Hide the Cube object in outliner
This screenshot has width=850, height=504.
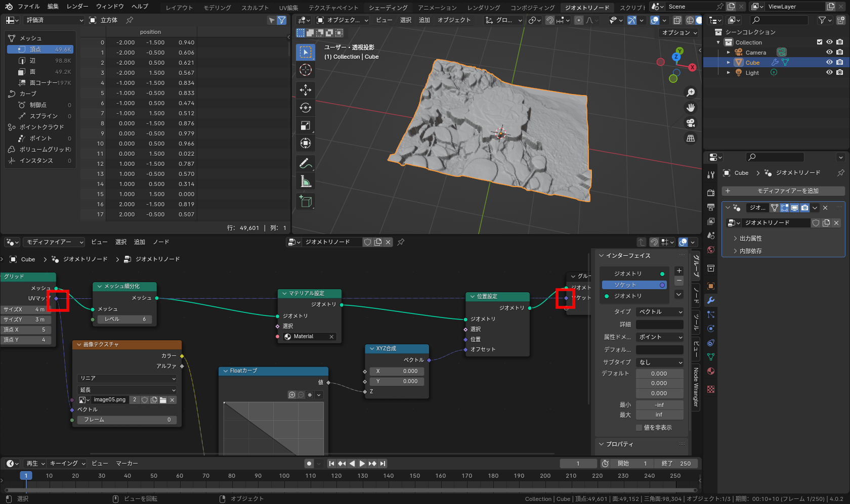[x=829, y=63]
